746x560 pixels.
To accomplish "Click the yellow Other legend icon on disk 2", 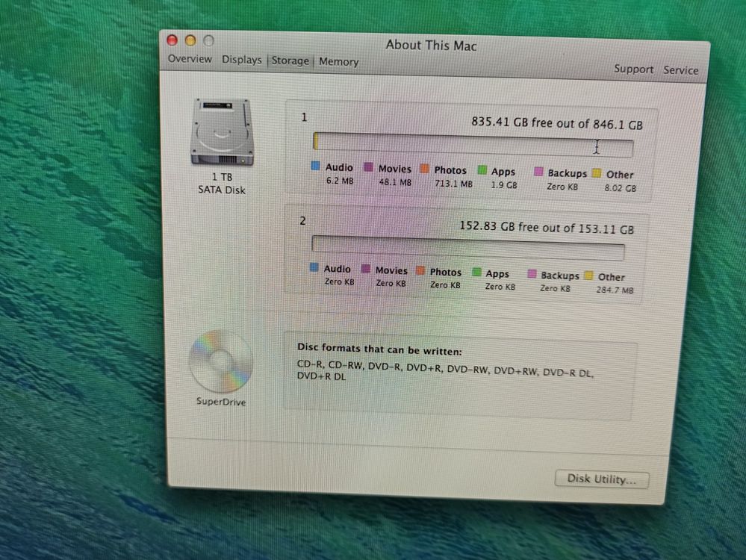I will click(x=589, y=274).
